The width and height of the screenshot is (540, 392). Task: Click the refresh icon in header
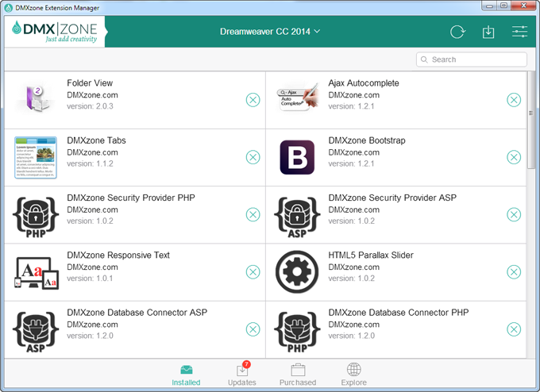tap(457, 32)
